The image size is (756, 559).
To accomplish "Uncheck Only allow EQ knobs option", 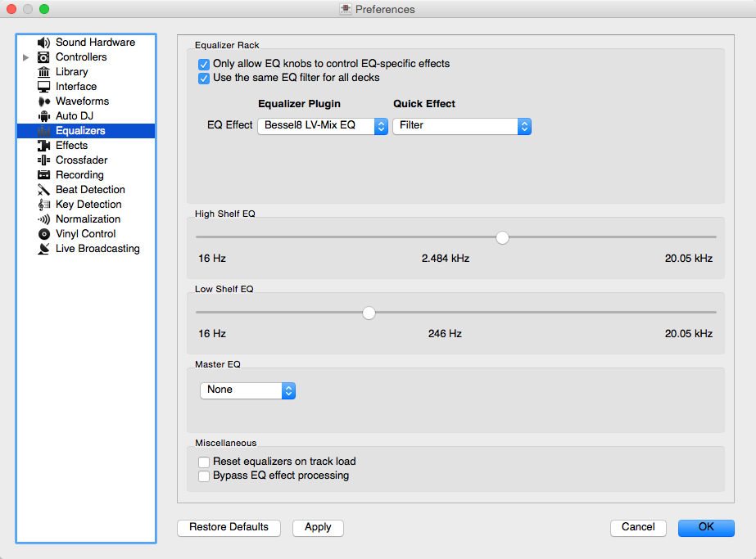I will [204, 64].
